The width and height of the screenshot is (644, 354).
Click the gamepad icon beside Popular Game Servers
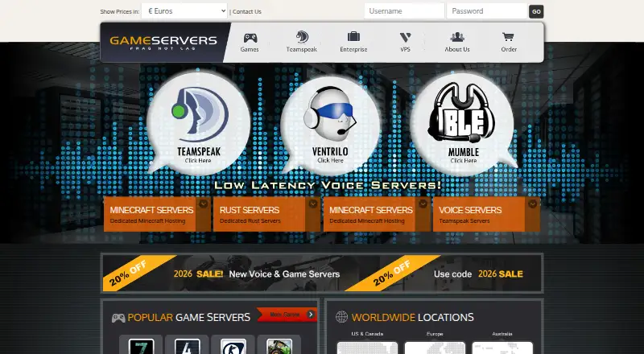tap(118, 318)
